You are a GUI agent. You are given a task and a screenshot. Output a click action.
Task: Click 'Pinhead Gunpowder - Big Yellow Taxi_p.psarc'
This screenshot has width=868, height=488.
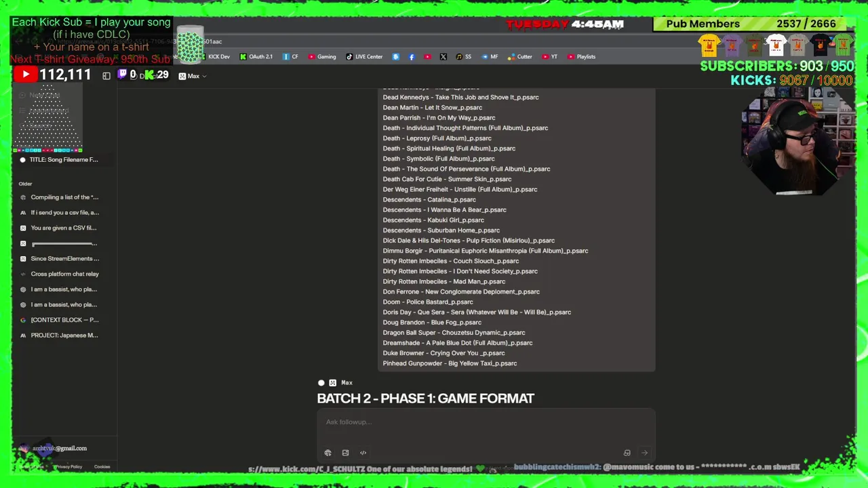[450, 363]
